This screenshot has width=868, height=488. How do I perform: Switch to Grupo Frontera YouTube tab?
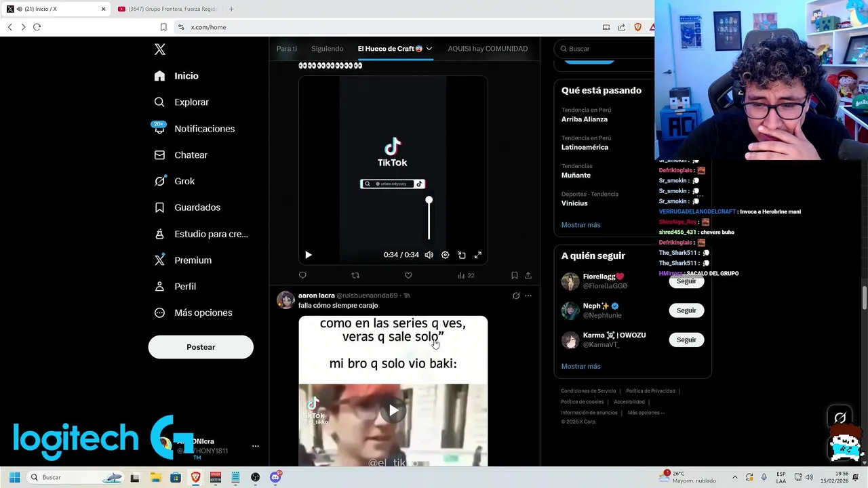point(167,9)
